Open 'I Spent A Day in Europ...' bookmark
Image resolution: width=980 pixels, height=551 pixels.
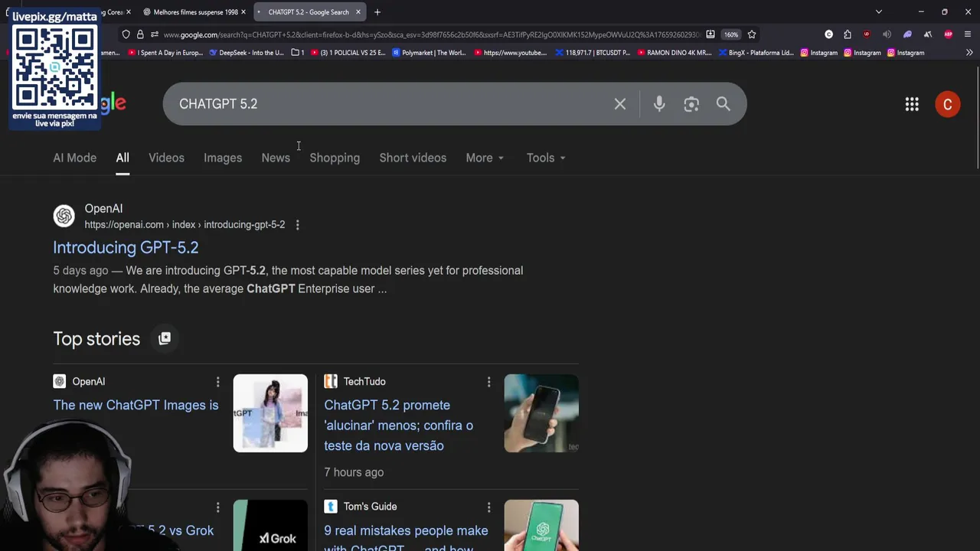(165, 53)
